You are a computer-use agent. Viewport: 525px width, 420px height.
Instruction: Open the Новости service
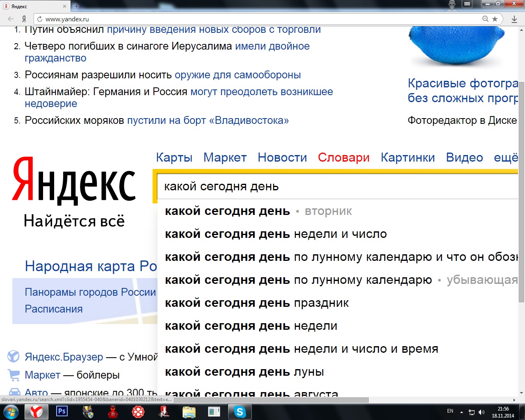282,157
